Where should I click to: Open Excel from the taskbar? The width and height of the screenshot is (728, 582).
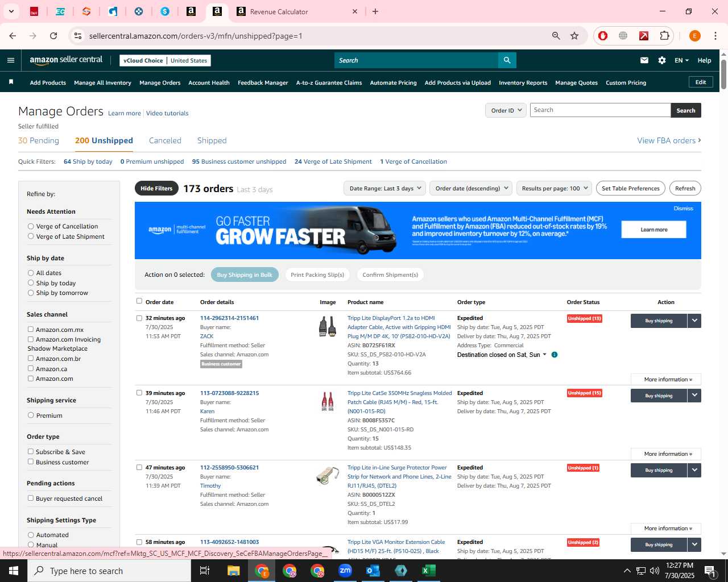click(429, 571)
